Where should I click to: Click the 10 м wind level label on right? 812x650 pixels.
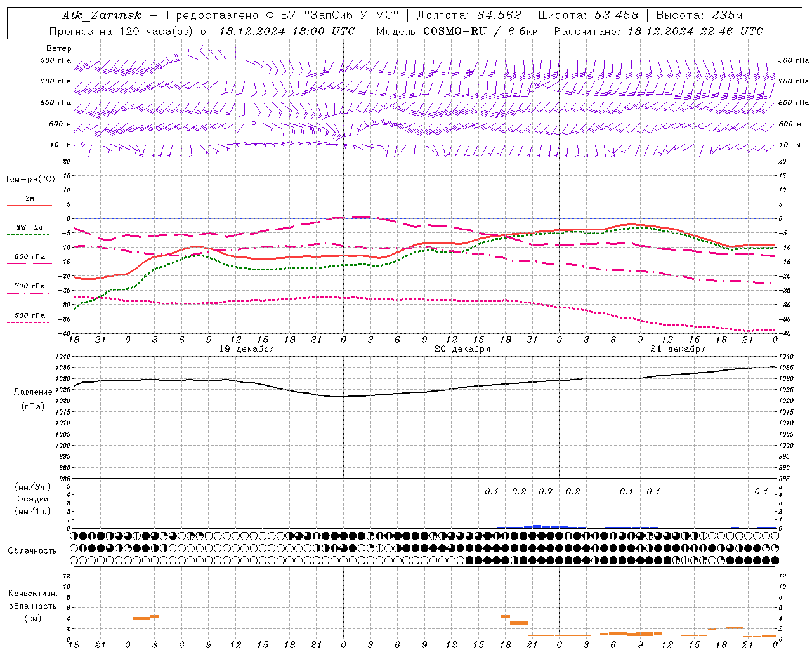[789, 145]
